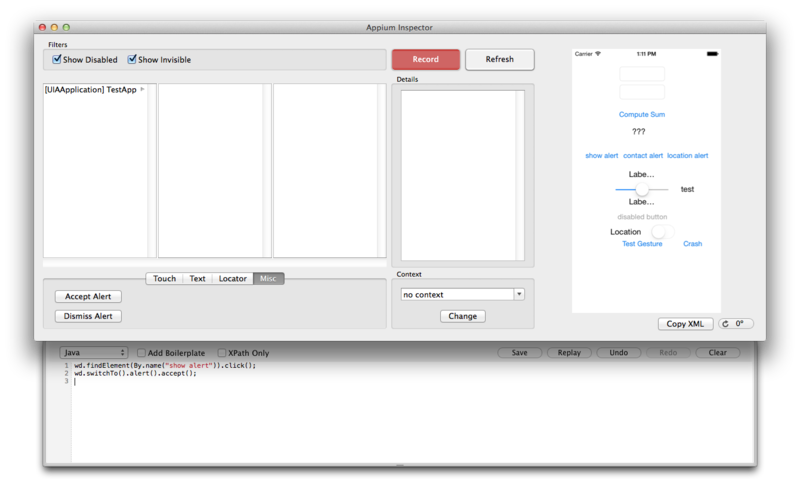Click the first text field in app preview
This screenshot has width=800, height=481.
tap(642, 74)
